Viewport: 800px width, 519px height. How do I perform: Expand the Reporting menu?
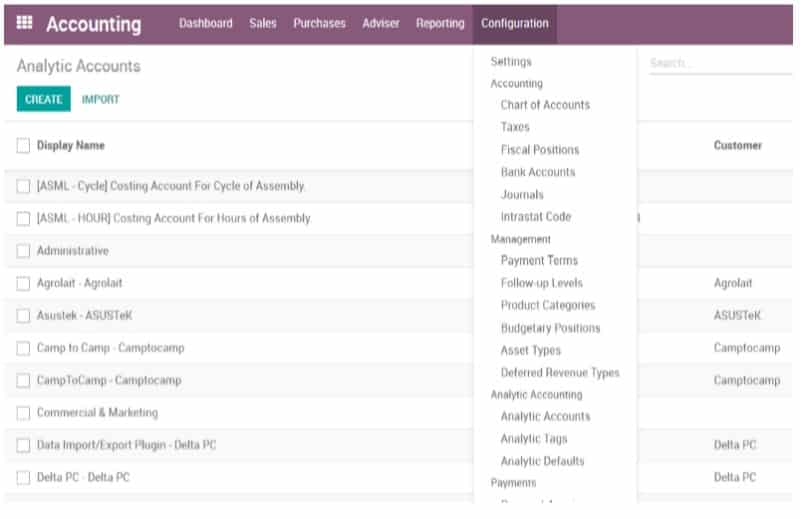coord(440,23)
